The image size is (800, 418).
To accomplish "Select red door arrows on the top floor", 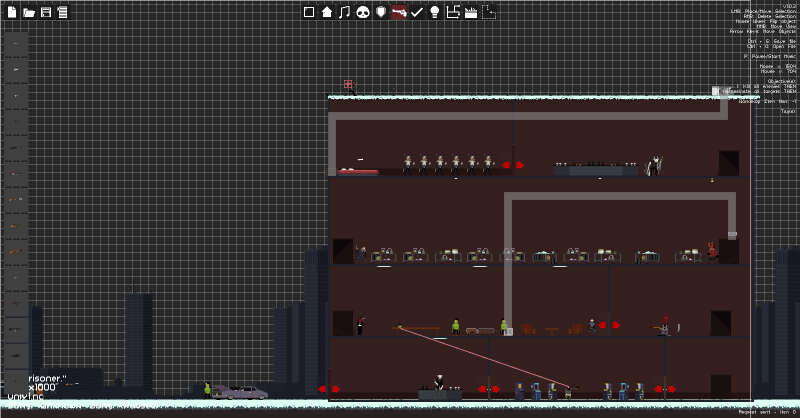I will click(x=513, y=165).
